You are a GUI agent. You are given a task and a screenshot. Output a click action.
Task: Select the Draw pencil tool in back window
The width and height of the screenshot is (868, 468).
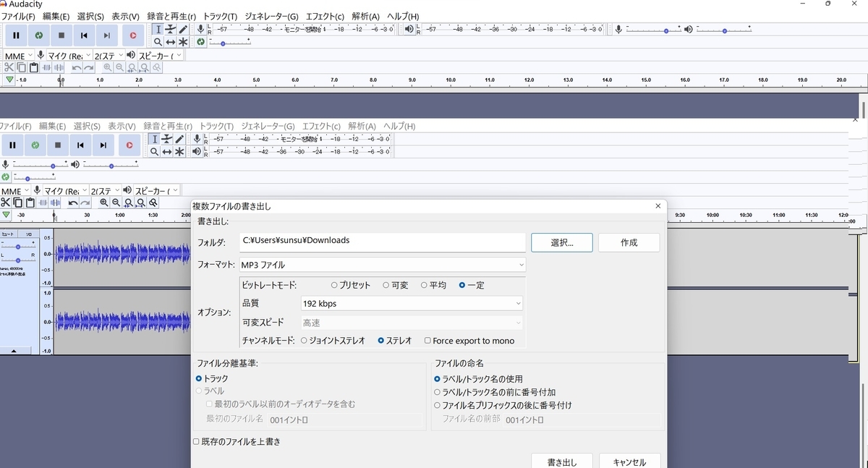coord(182,29)
